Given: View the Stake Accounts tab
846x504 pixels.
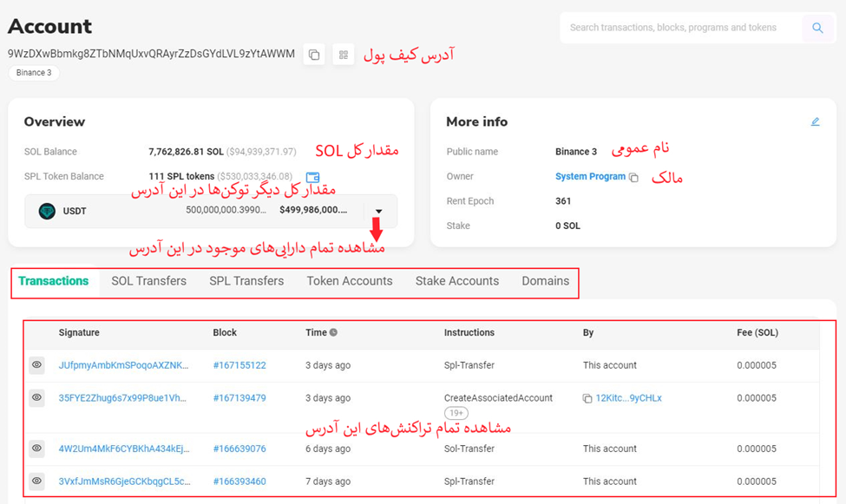Looking at the screenshot, I should (457, 281).
